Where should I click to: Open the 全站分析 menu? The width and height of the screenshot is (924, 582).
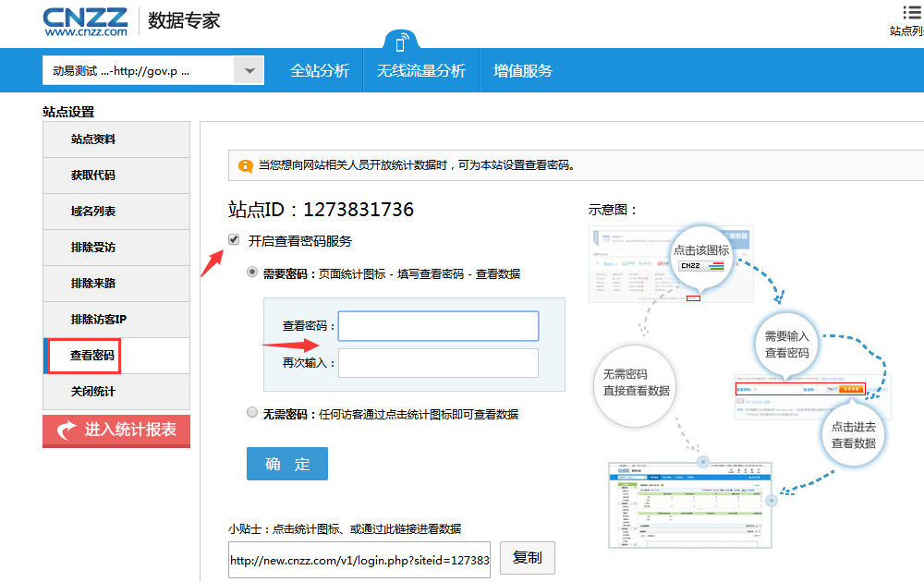click(320, 71)
